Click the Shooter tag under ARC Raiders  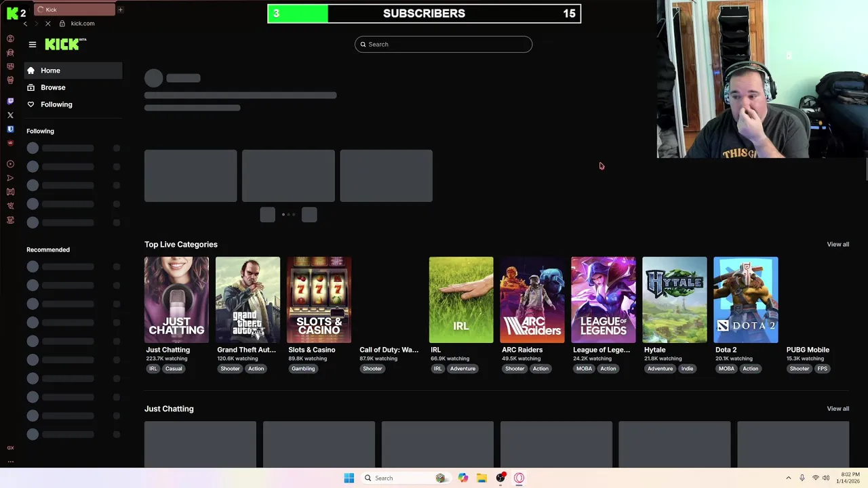coord(515,369)
